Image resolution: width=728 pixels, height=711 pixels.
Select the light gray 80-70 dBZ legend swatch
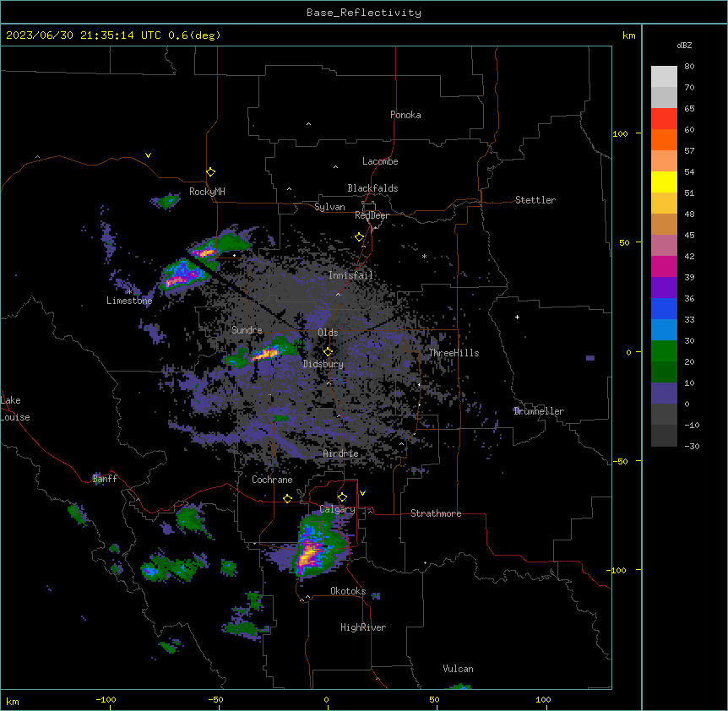664,77
